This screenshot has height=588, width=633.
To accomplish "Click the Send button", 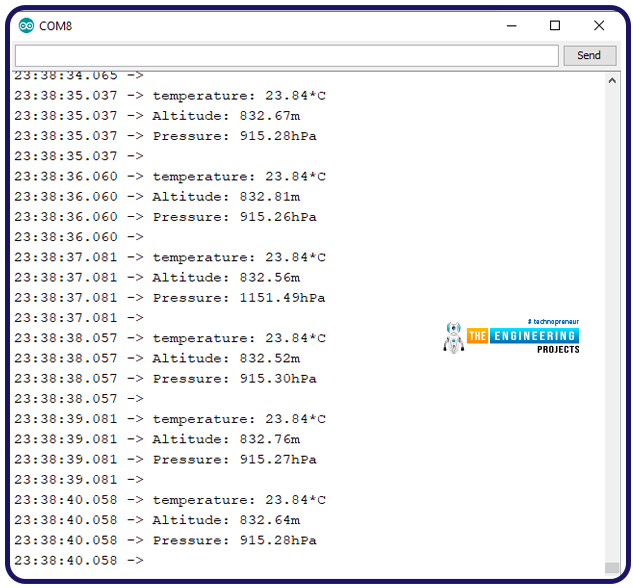I will 589,56.
